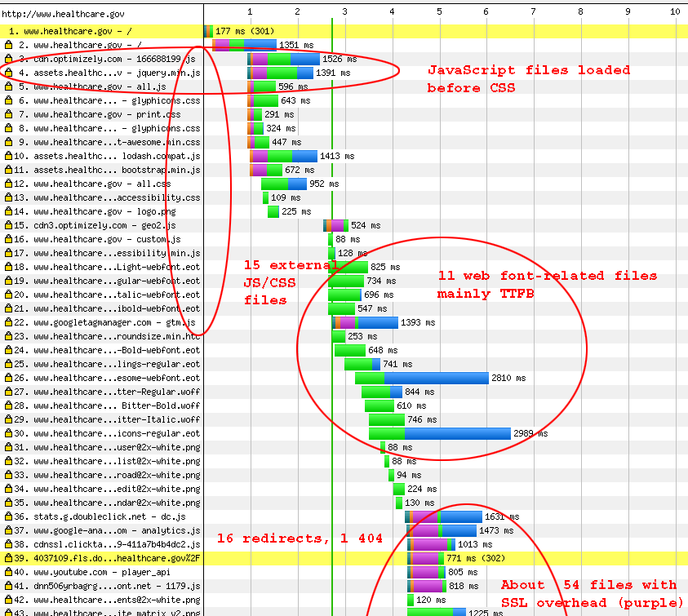
Task: Click the 1351 ms bar for request 2
Action: [x=244, y=45]
